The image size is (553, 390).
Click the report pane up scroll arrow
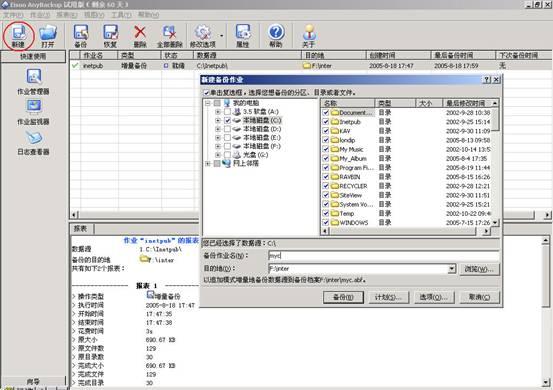coord(546,240)
